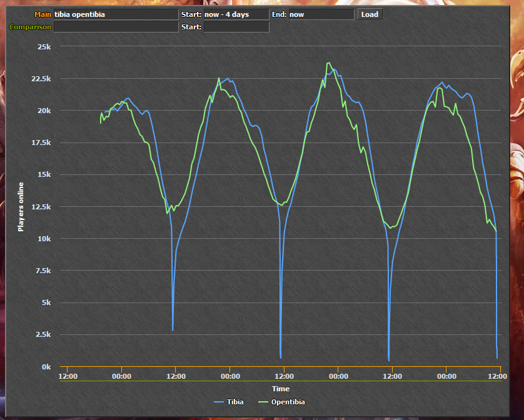The width and height of the screenshot is (524, 420).
Task: Toggle the Tibia series in legend
Action: click(229, 402)
